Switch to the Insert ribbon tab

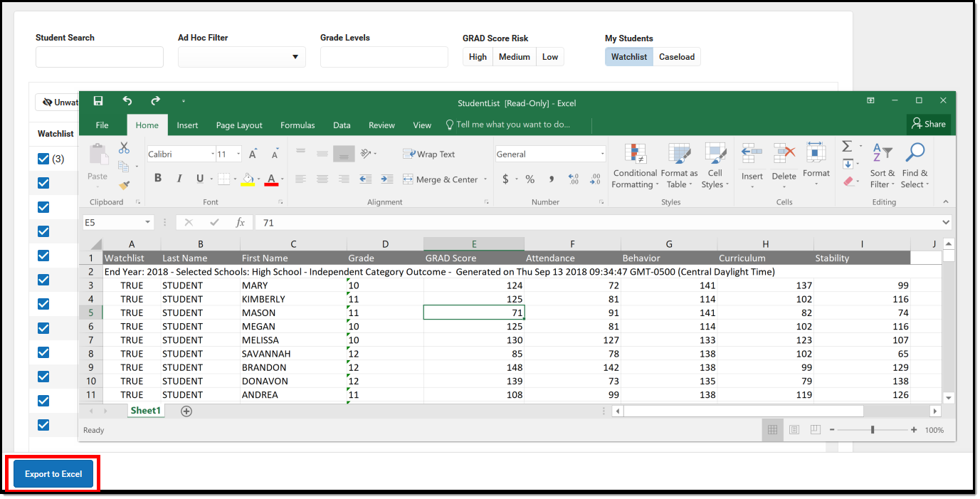(187, 125)
